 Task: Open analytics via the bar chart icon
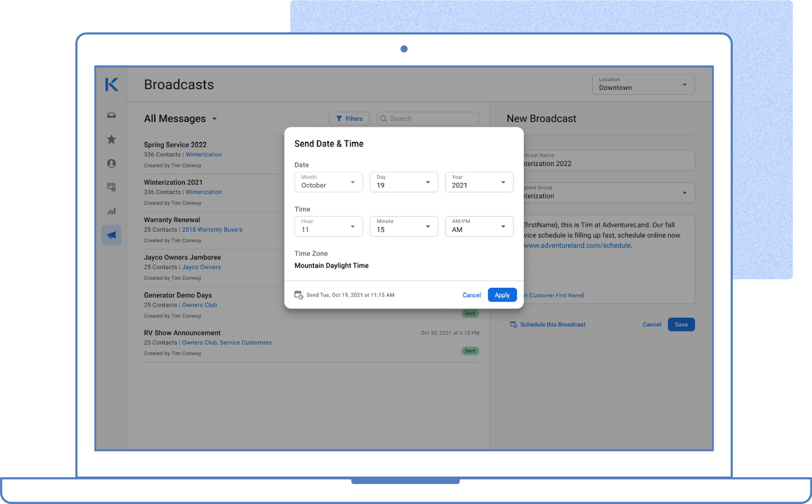tap(111, 211)
